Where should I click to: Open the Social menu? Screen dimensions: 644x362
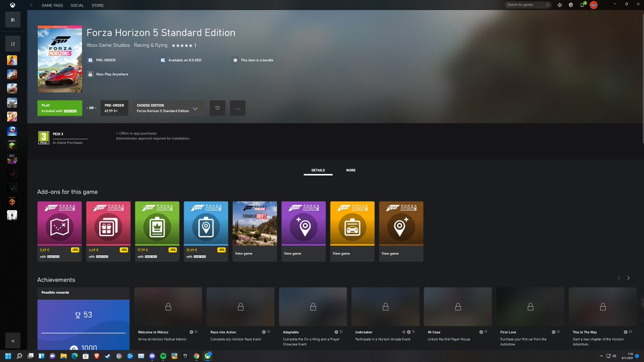click(77, 5)
